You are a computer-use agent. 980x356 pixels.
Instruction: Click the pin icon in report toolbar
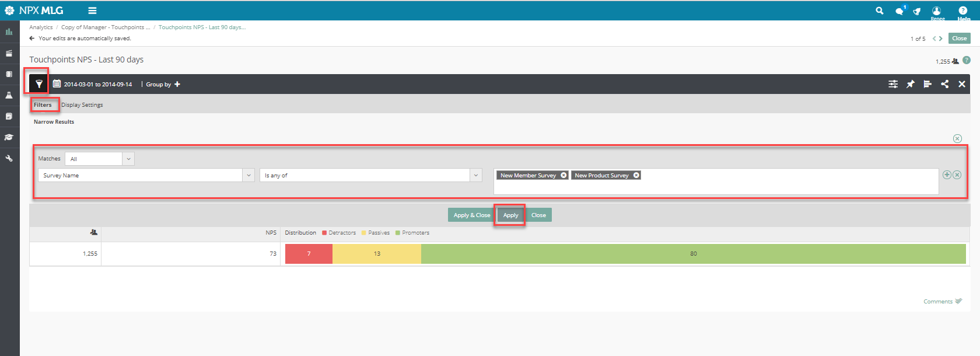coord(910,84)
